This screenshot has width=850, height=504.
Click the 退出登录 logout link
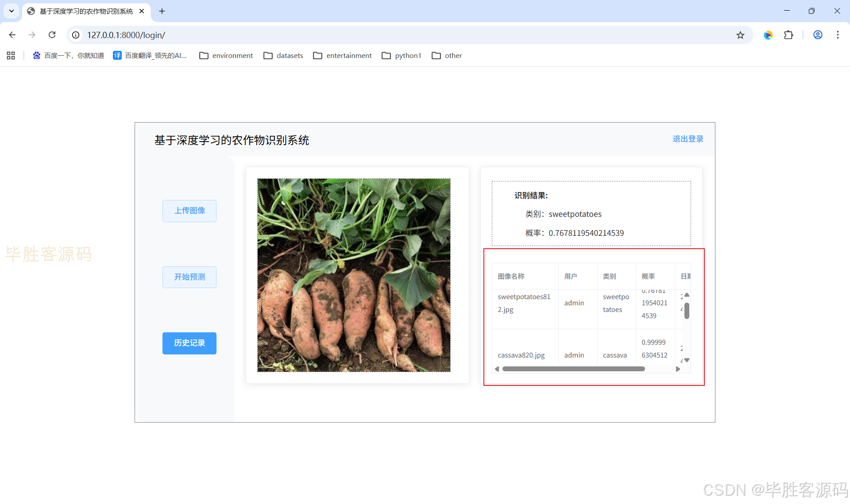click(688, 139)
